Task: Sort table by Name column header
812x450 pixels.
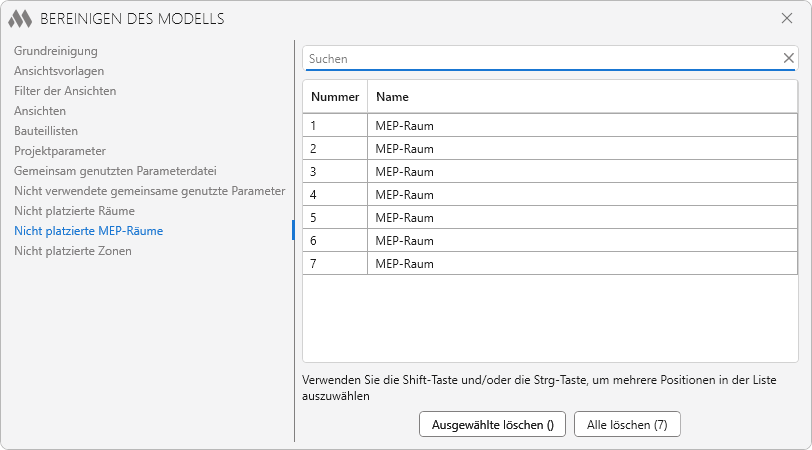Action: click(x=392, y=97)
